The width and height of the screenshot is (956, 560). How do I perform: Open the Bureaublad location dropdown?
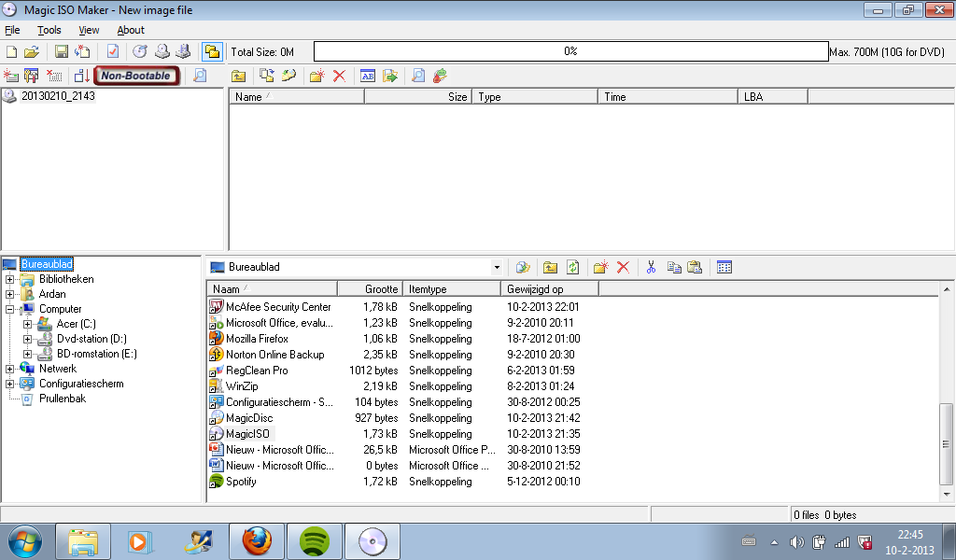pos(497,267)
